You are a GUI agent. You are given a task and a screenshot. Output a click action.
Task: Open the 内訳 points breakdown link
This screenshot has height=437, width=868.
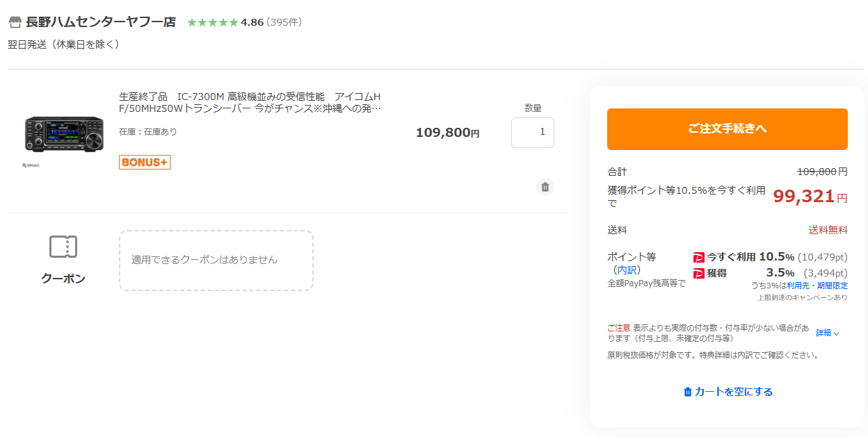click(627, 270)
